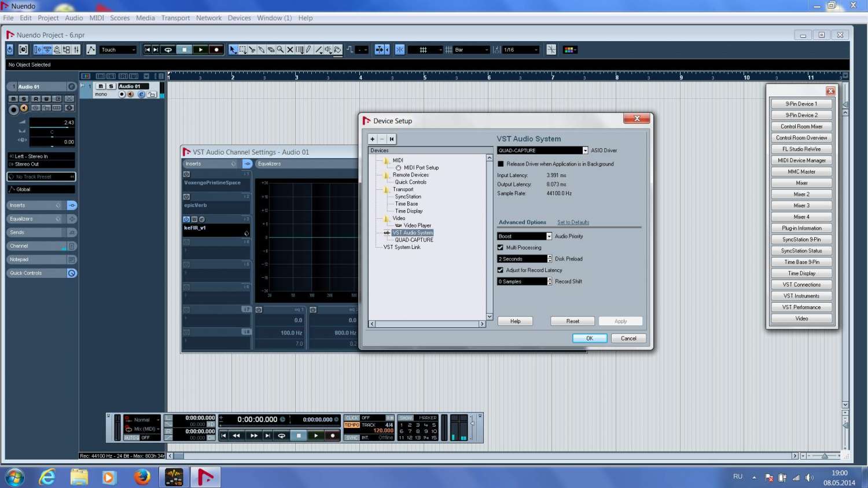This screenshot has width=868, height=488.
Task: Open the Transport menu
Action: point(175,18)
